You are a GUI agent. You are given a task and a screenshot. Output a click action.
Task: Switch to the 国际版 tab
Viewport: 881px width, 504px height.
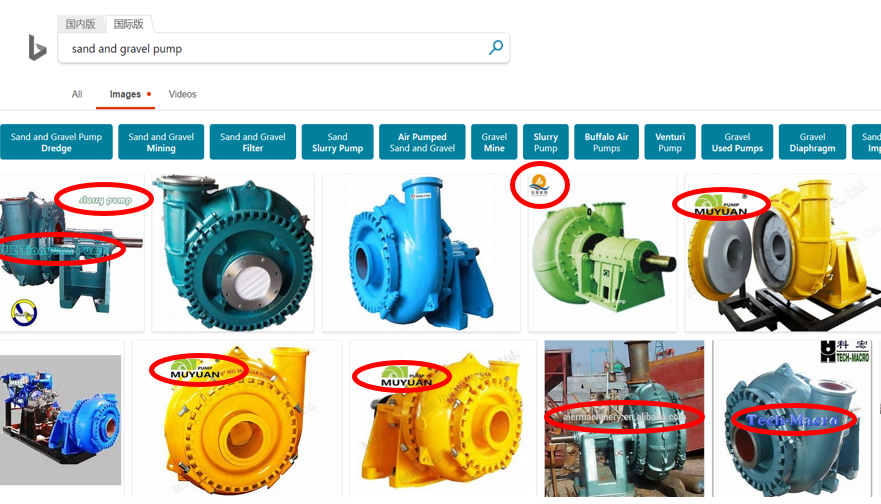tap(129, 24)
